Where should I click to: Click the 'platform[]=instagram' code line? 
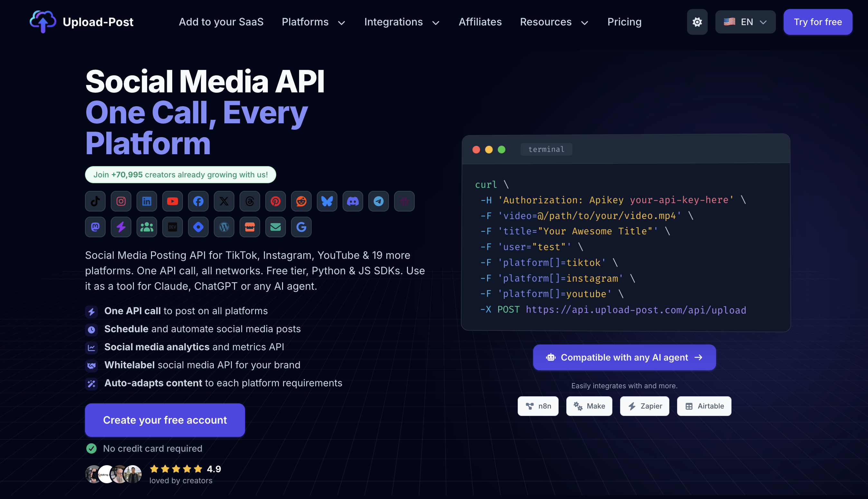[558, 278]
